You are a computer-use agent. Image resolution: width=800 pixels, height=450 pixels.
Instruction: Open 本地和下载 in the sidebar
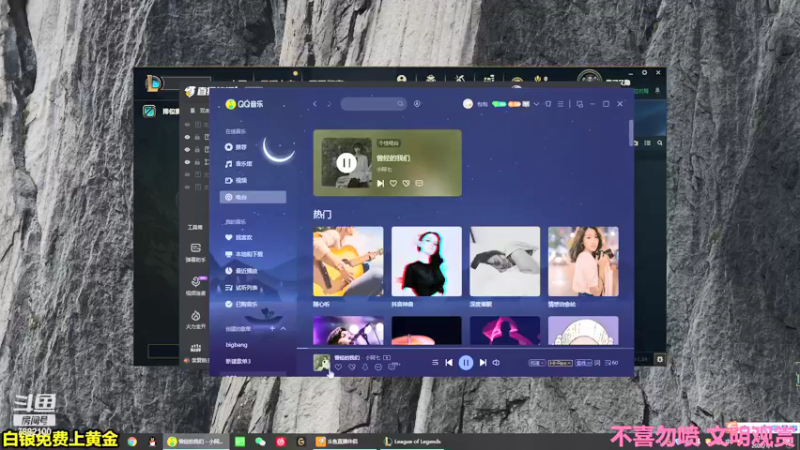coord(244,254)
